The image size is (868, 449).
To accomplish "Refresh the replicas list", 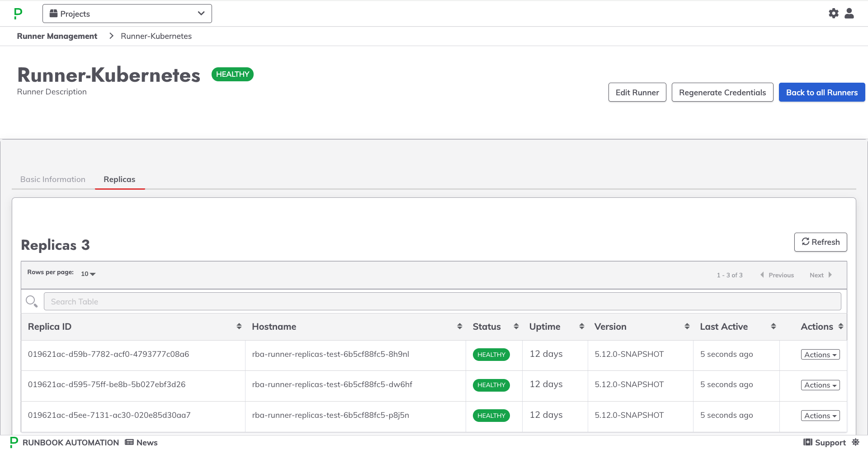I will (820, 242).
